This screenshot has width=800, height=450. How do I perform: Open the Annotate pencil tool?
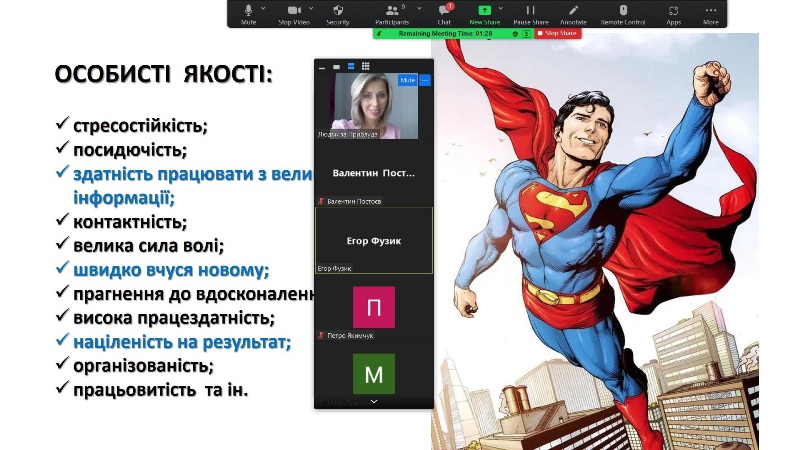pyautogui.click(x=573, y=14)
